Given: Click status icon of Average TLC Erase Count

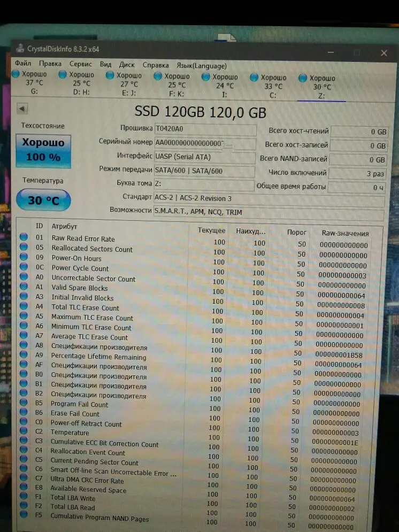Looking at the screenshot, I should click(24, 335).
